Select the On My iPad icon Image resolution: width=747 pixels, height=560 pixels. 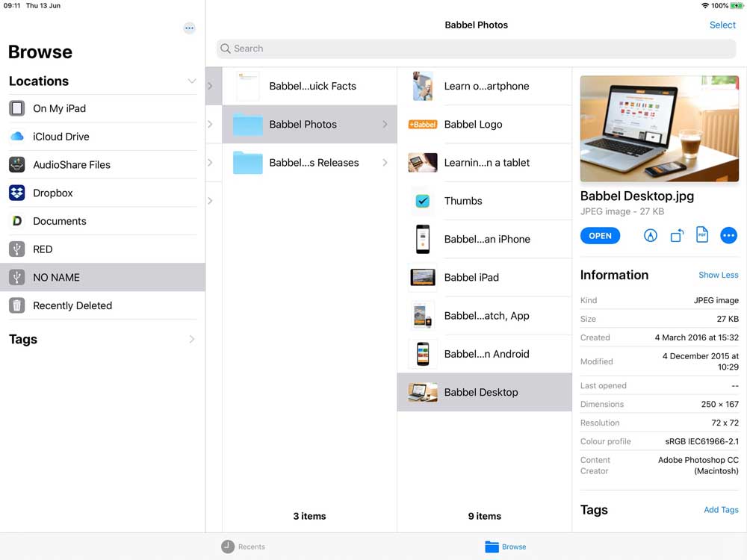click(16, 108)
